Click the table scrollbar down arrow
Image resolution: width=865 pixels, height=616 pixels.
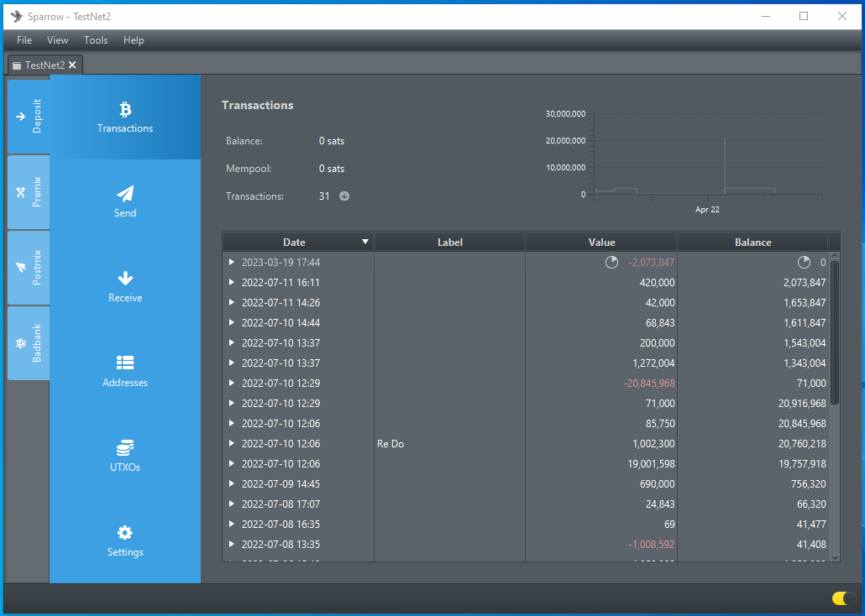click(x=835, y=557)
